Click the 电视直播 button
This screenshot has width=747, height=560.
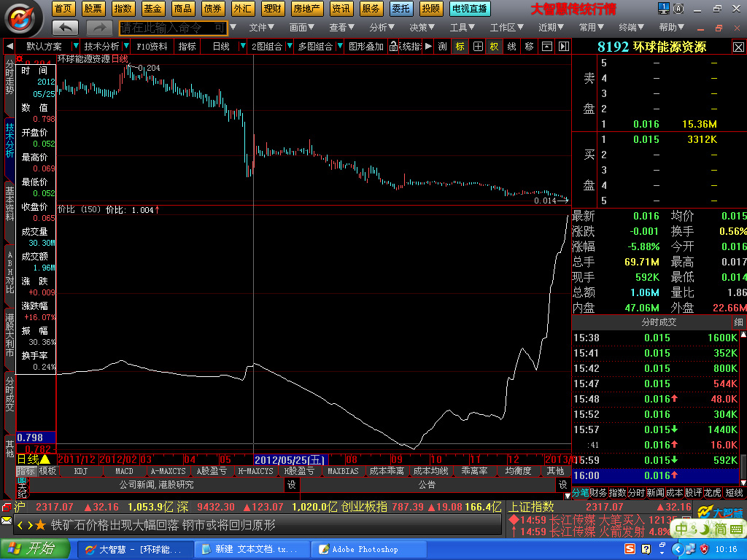470,9
